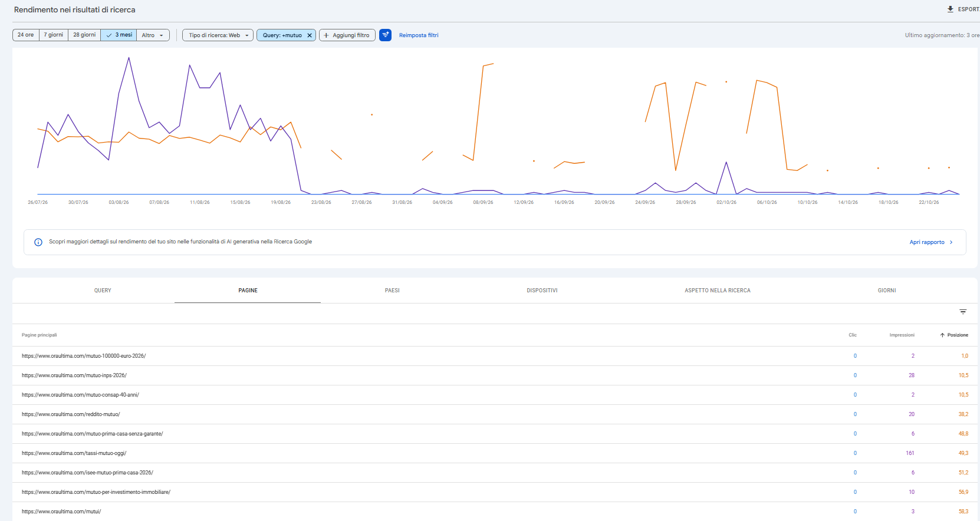Open the Altro date range dropdown

click(153, 35)
